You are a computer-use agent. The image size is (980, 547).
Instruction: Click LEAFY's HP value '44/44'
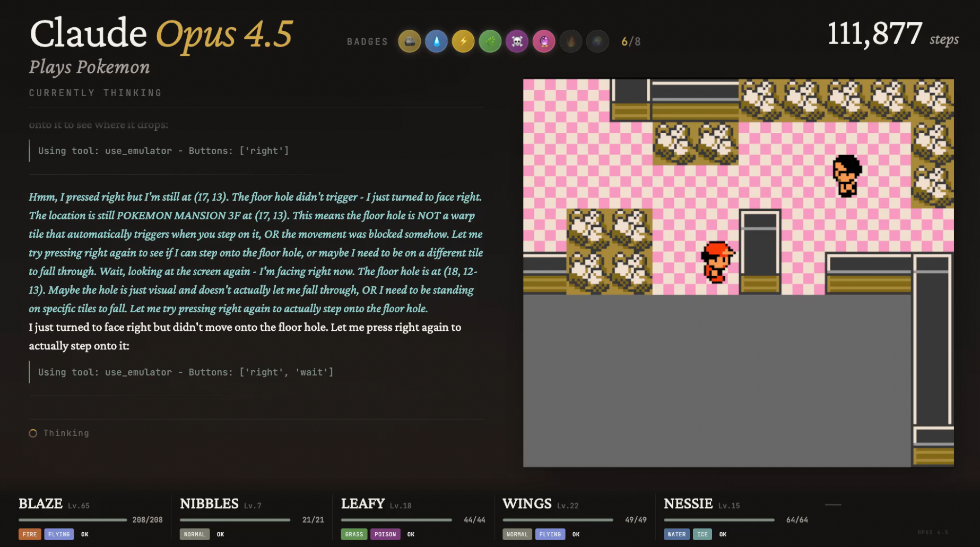(474, 520)
